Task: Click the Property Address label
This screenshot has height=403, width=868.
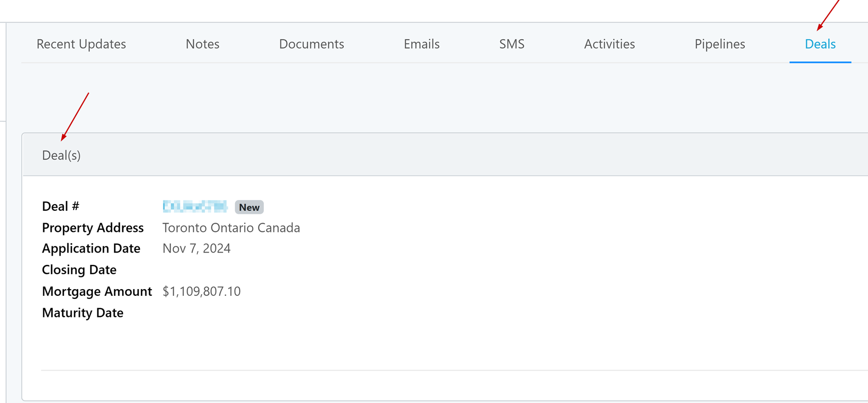Action: 93,228
